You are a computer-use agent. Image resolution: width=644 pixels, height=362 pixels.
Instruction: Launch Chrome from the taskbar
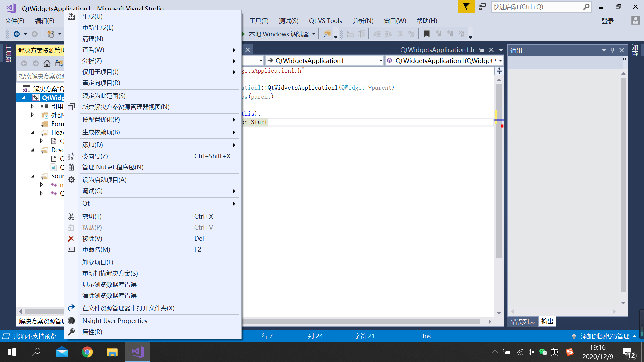87,352
